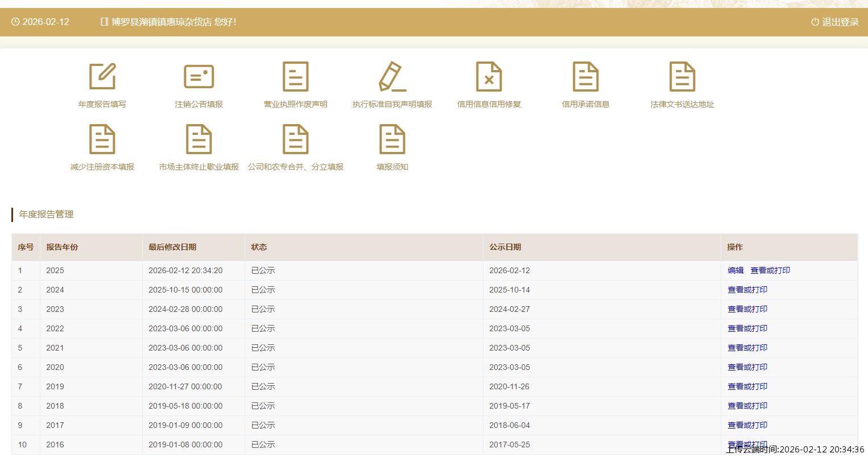868x457 pixels.
Task: Open 查看或打印 for 2017 report
Action: [x=747, y=425]
